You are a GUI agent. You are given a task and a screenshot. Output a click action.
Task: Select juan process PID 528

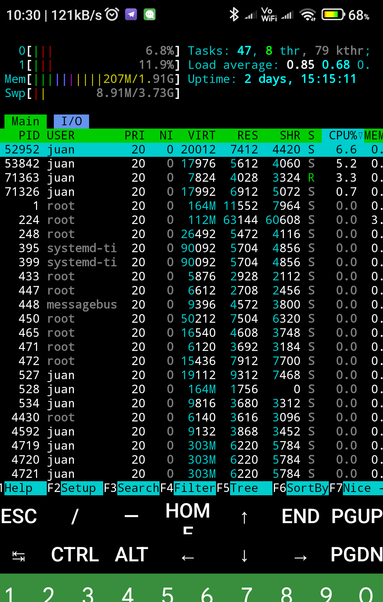(x=192, y=389)
